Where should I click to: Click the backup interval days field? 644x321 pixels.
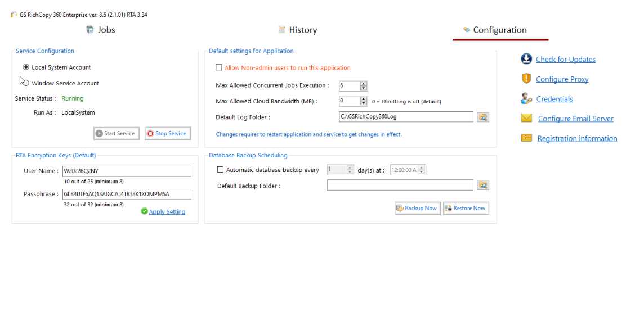click(337, 170)
